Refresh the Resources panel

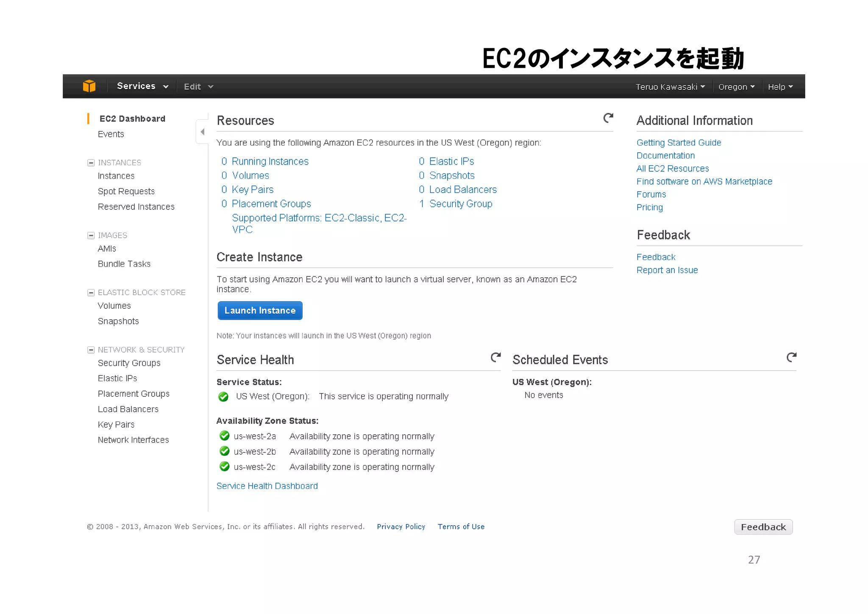[608, 118]
